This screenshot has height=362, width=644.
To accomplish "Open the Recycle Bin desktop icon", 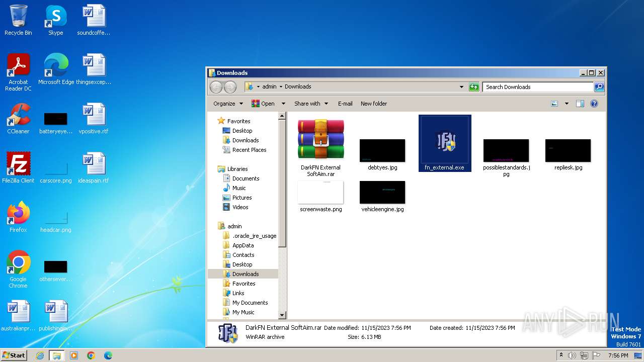I will click(x=18, y=20).
